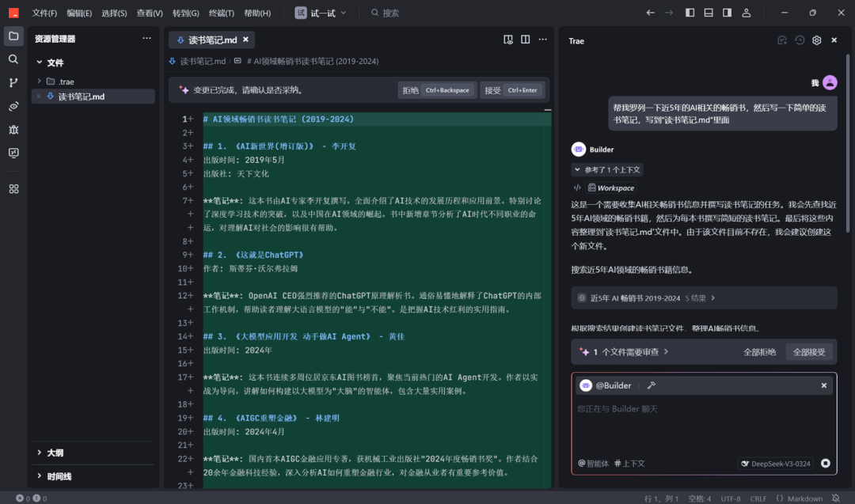This screenshot has height=504, width=855.
Task: Close the 读书笔记.md editor tab
Action: [246, 40]
